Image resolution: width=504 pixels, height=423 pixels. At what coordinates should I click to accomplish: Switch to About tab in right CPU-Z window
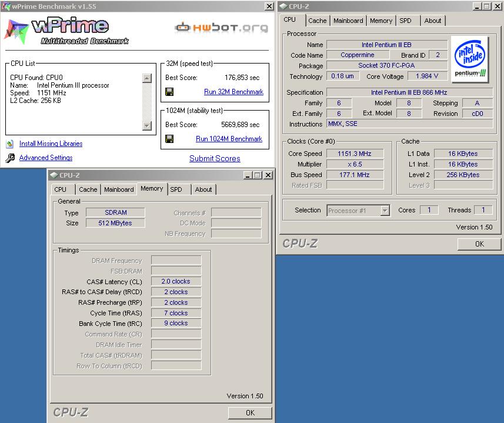433,21
